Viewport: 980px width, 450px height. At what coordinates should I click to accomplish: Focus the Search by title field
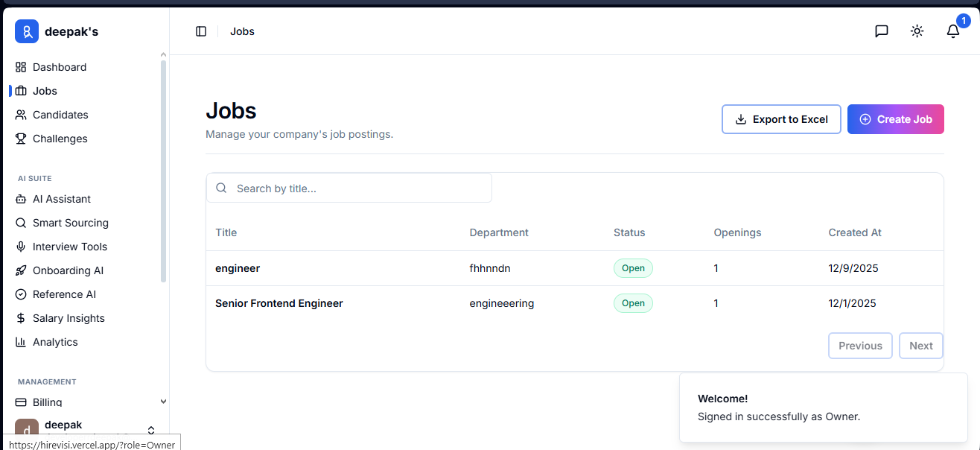pos(357,188)
